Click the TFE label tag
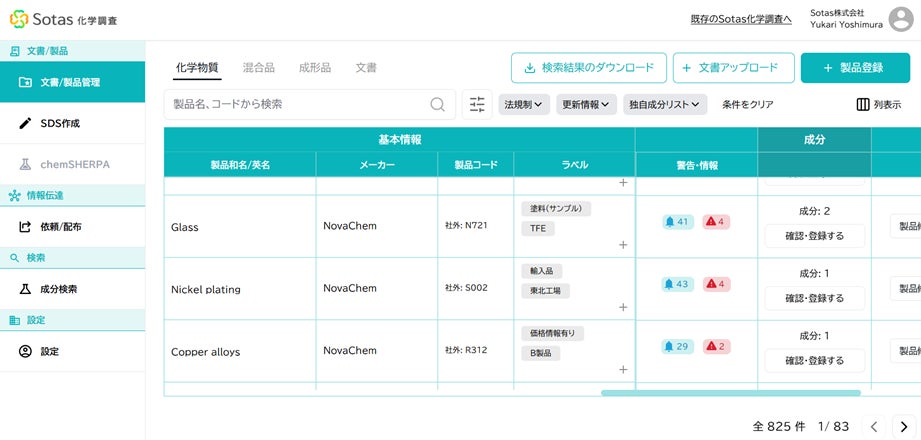 [537, 229]
